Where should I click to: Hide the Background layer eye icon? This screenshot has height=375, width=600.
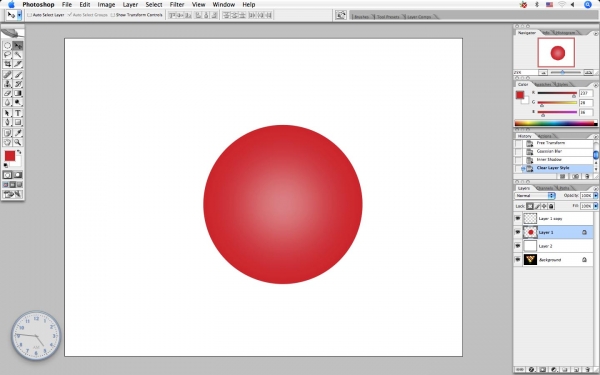(518, 260)
